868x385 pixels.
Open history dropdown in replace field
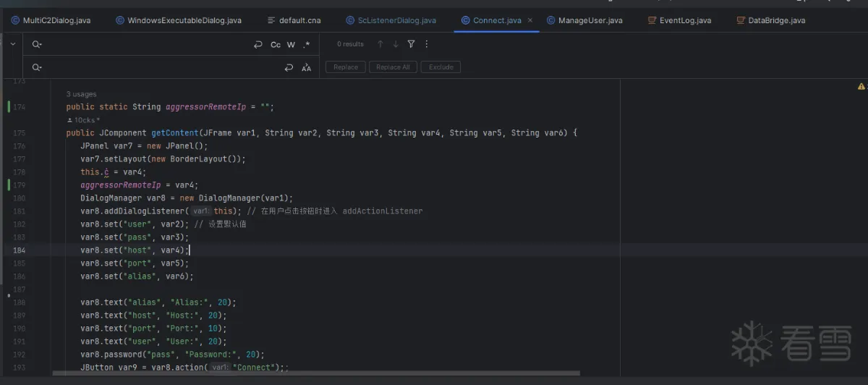pyautogui.click(x=37, y=67)
